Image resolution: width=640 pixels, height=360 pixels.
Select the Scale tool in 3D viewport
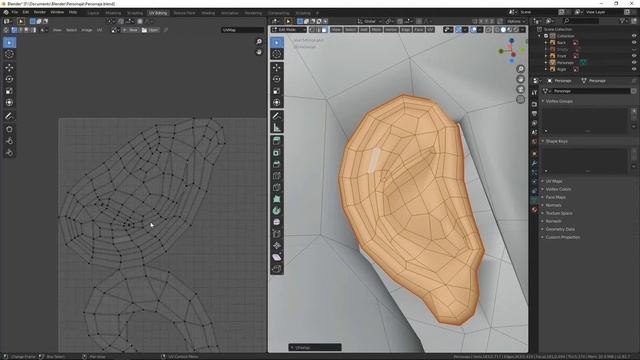pos(277,91)
